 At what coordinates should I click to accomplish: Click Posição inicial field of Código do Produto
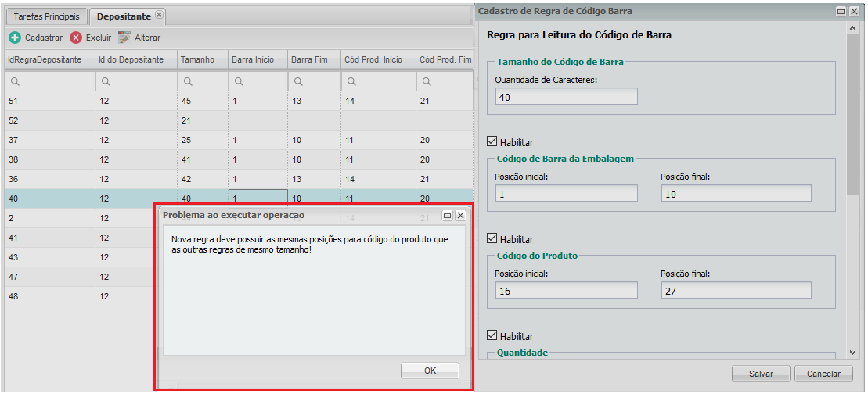coord(567,290)
